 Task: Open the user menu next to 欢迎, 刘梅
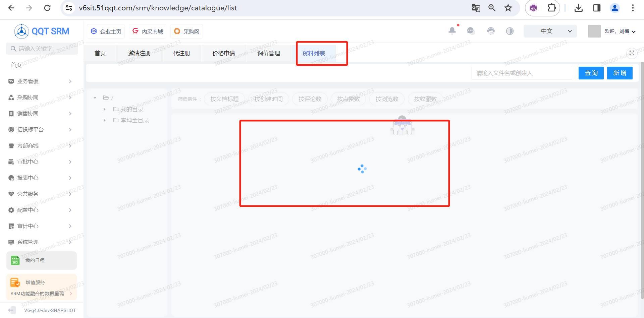(620, 31)
